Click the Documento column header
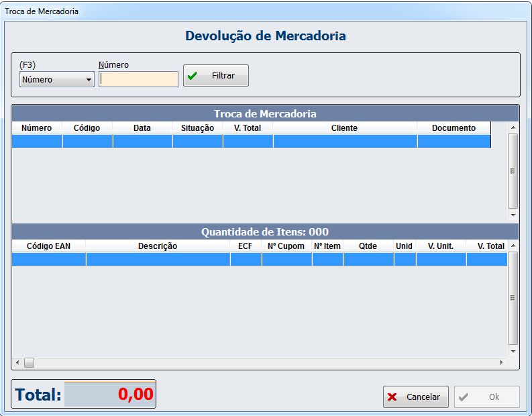Image resolution: width=532 pixels, height=416 pixels. [454, 128]
